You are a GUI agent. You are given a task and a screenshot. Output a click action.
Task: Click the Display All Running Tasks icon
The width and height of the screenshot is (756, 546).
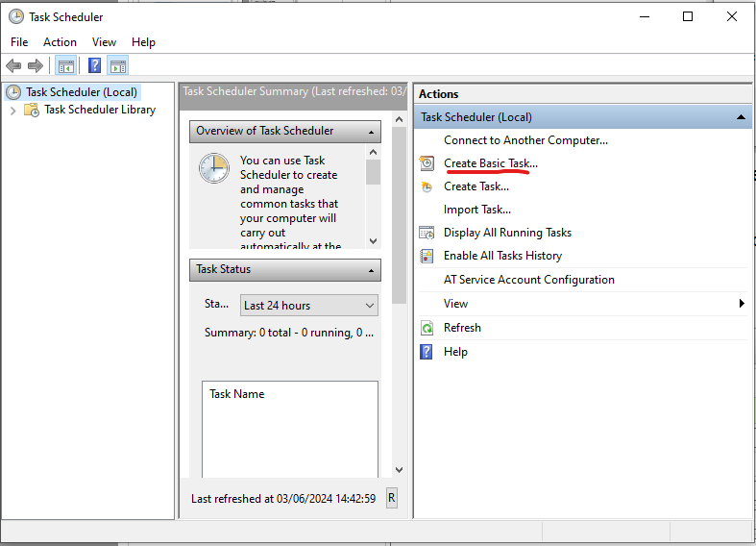pos(427,233)
